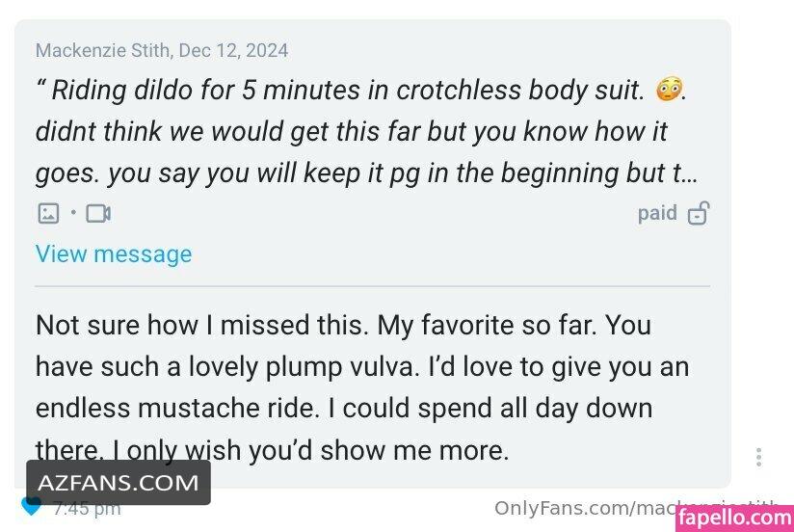Click the pink fapello.com watermark

coord(735,518)
